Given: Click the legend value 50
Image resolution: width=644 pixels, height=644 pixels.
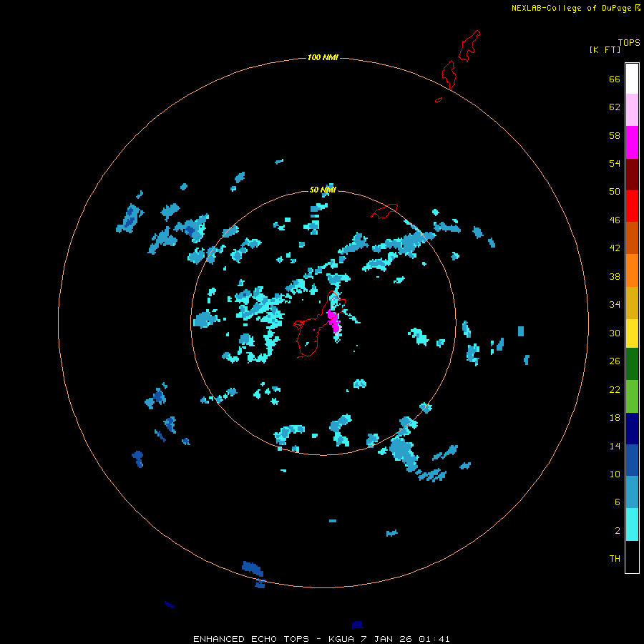Looking at the screenshot, I should (615, 192).
